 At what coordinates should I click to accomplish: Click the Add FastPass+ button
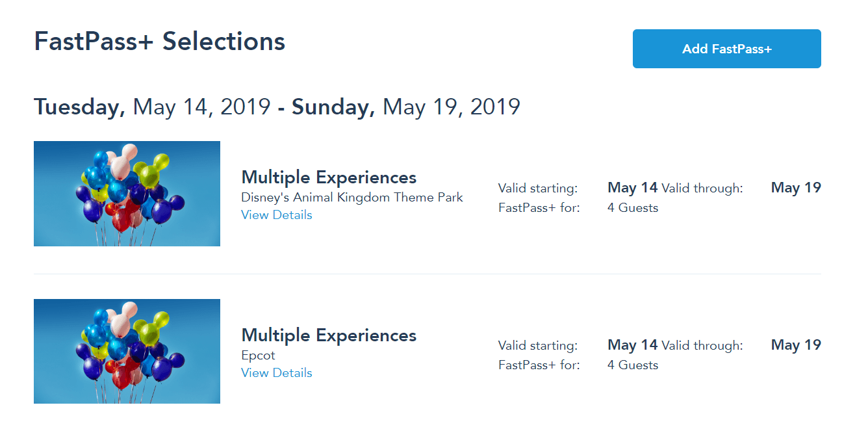tap(726, 49)
